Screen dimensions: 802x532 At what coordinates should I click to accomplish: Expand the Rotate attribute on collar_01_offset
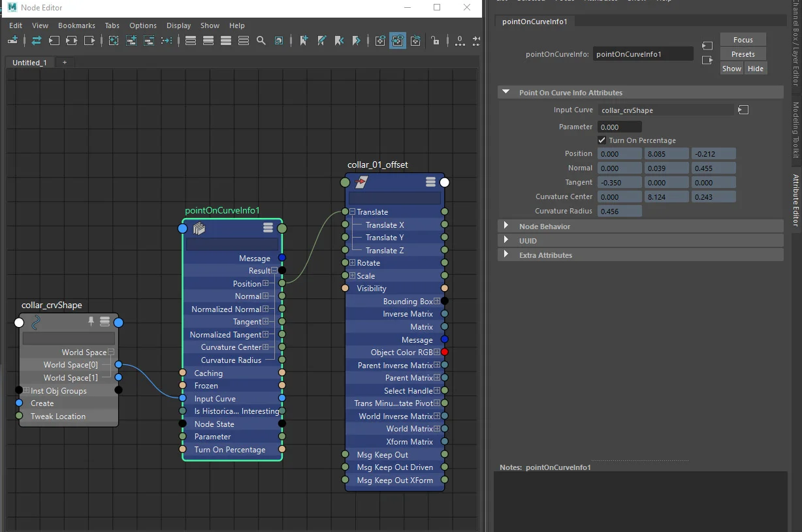click(352, 262)
